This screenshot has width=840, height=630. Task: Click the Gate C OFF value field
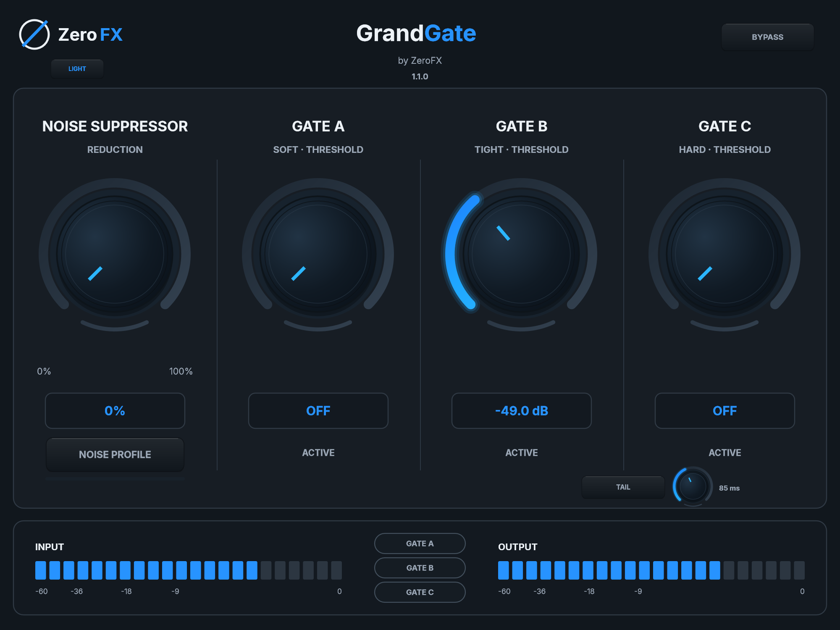[x=725, y=411]
